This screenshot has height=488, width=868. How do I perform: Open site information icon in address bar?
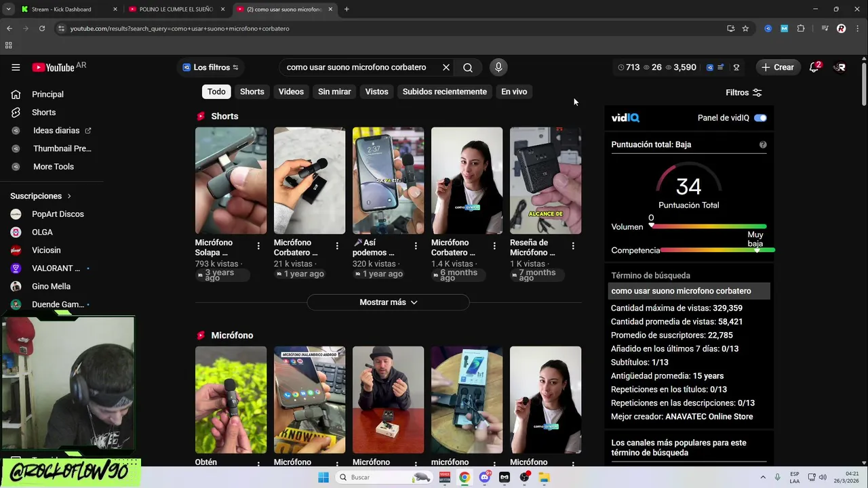click(61, 28)
